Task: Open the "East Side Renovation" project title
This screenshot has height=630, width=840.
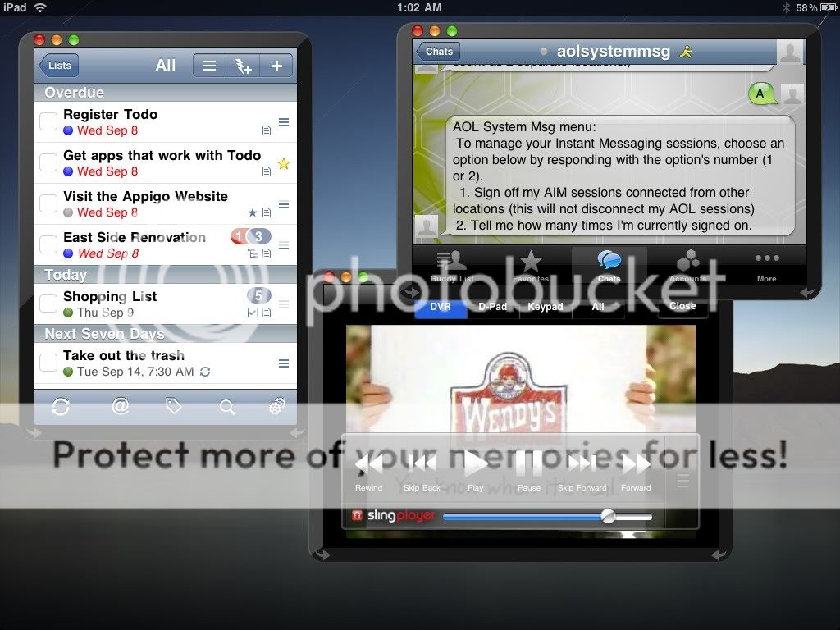Action: click(x=135, y=237)
